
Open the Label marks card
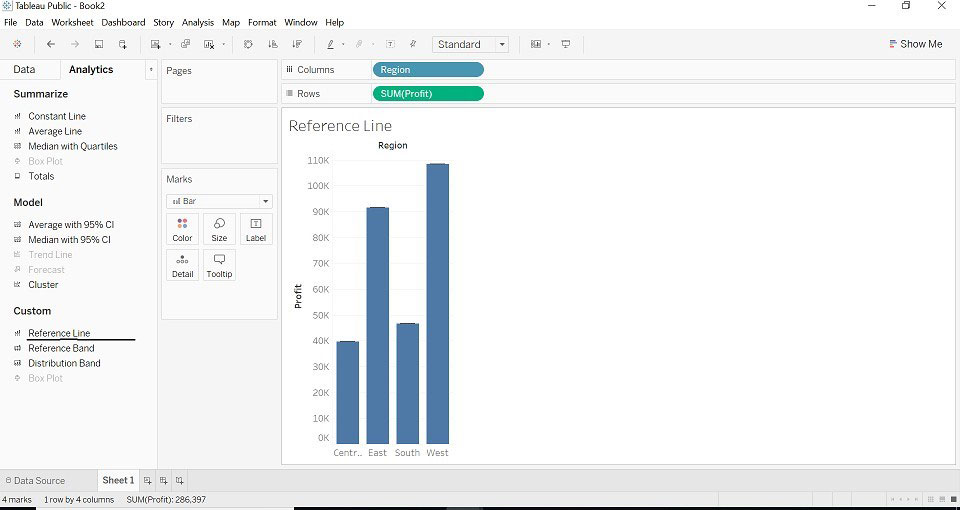coord(256,229)
